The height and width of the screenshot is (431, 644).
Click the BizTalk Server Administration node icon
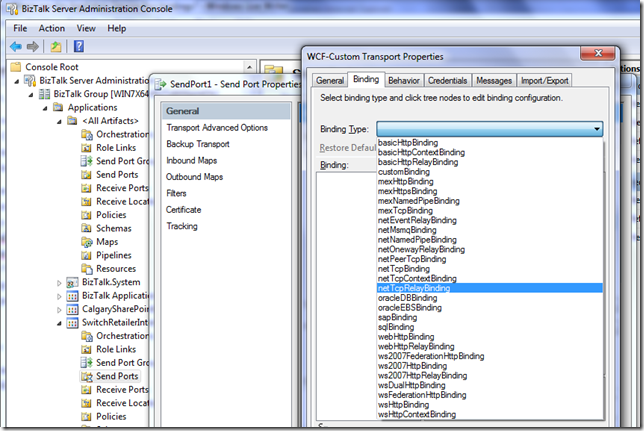(30, 80)
